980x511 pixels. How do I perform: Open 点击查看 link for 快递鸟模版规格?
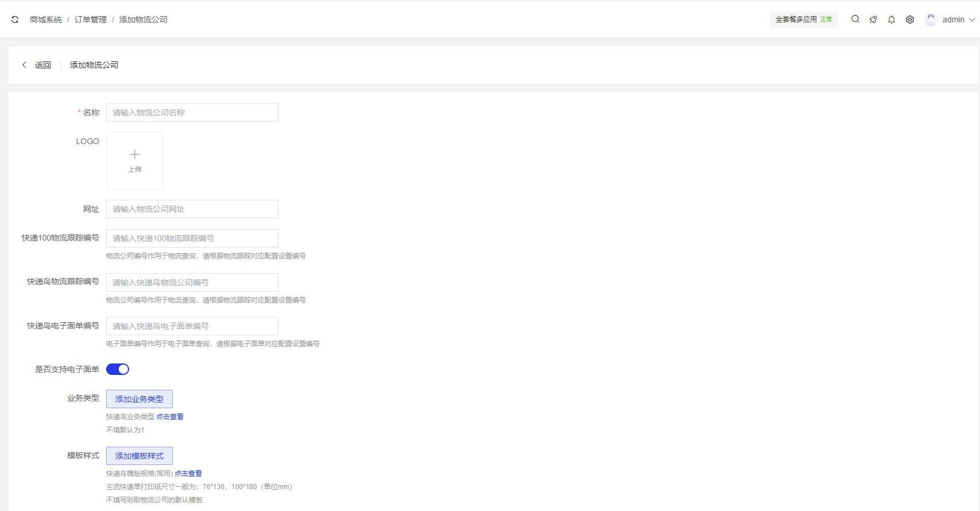tap(188, 474)
